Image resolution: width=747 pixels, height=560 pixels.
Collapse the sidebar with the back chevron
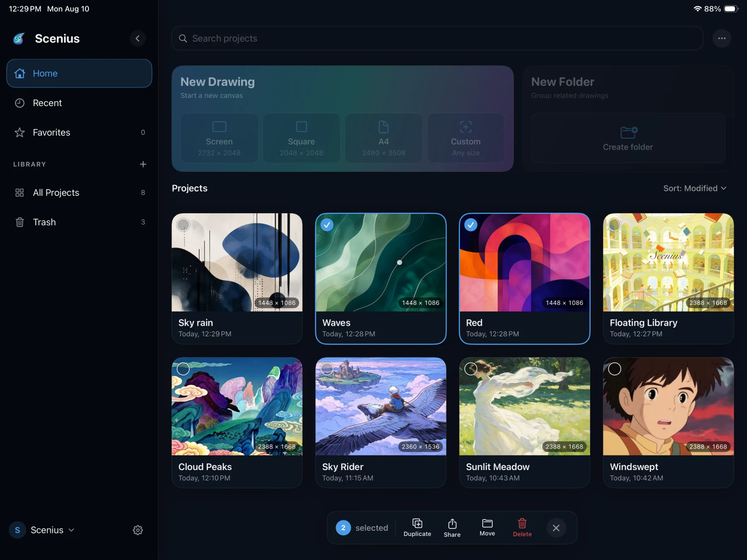[138, 39]
